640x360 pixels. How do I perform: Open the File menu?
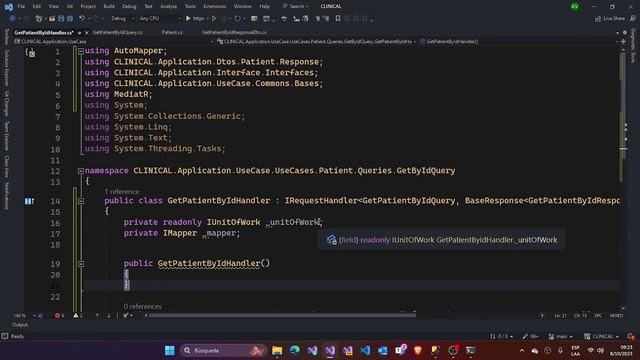pyautogui.click(x=21, y=6)
